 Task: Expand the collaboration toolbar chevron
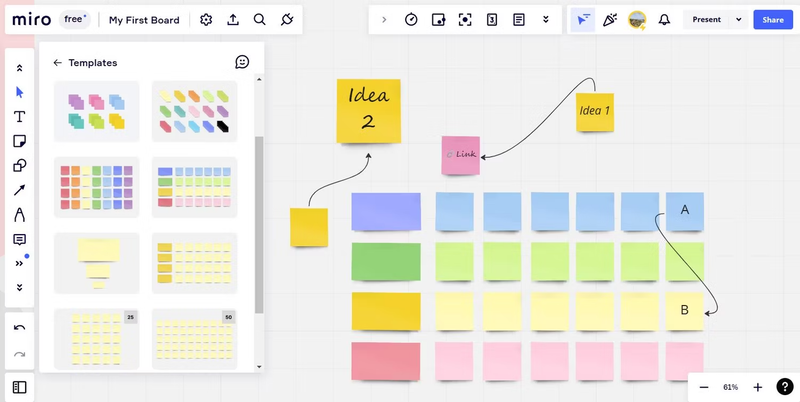pos(384,20)
